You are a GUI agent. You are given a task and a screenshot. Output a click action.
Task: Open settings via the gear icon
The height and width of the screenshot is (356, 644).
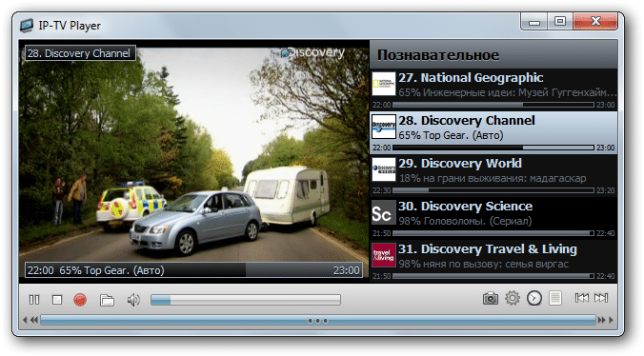513,298
